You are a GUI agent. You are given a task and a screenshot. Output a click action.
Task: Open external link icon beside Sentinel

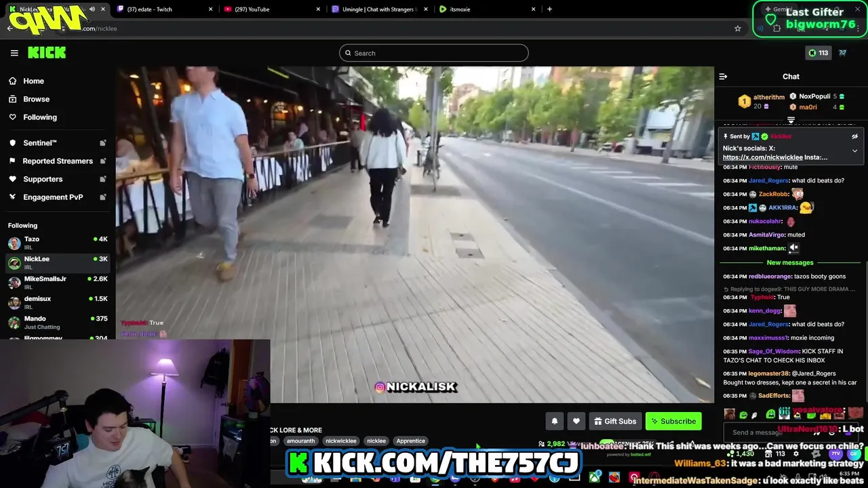pyautogui.click(x=103, y=143)
